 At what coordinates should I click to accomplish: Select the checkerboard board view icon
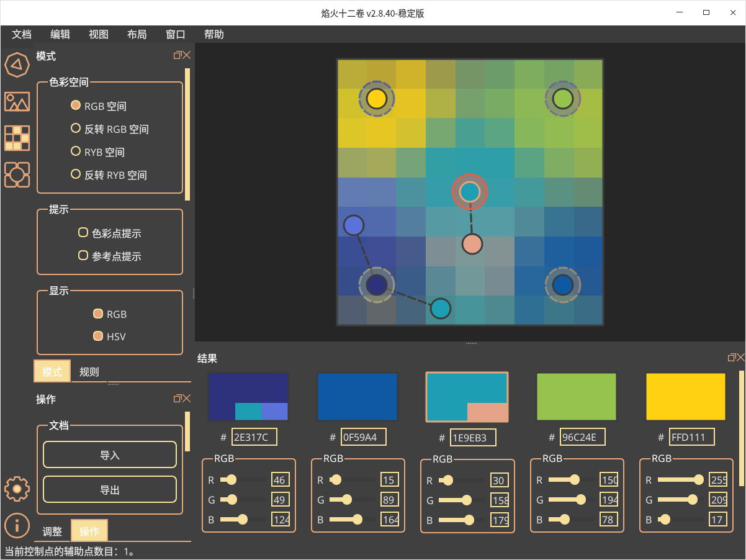pos(17,138)
